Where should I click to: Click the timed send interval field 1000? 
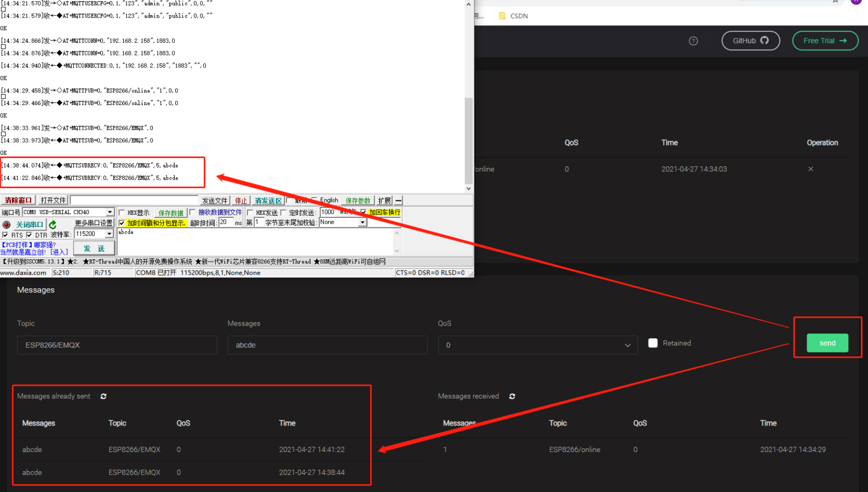pos(329,212)
